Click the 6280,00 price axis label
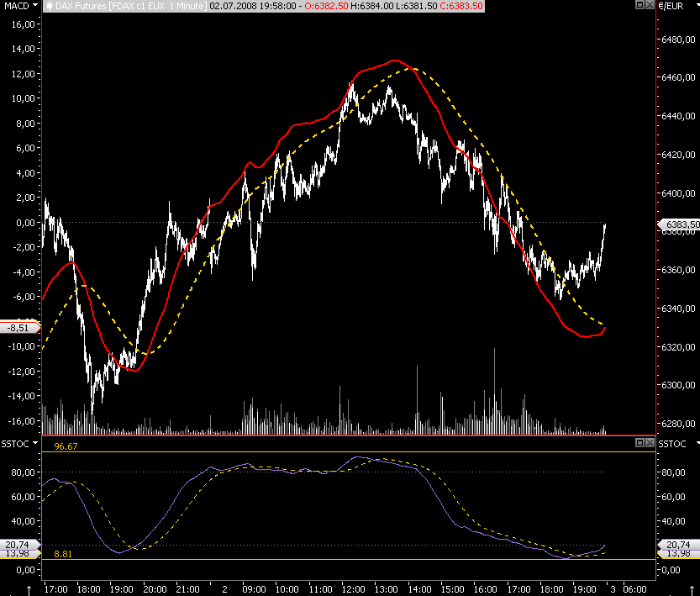Image resolution: width=700 pixels, height=596 pixels. coord(678,423)
